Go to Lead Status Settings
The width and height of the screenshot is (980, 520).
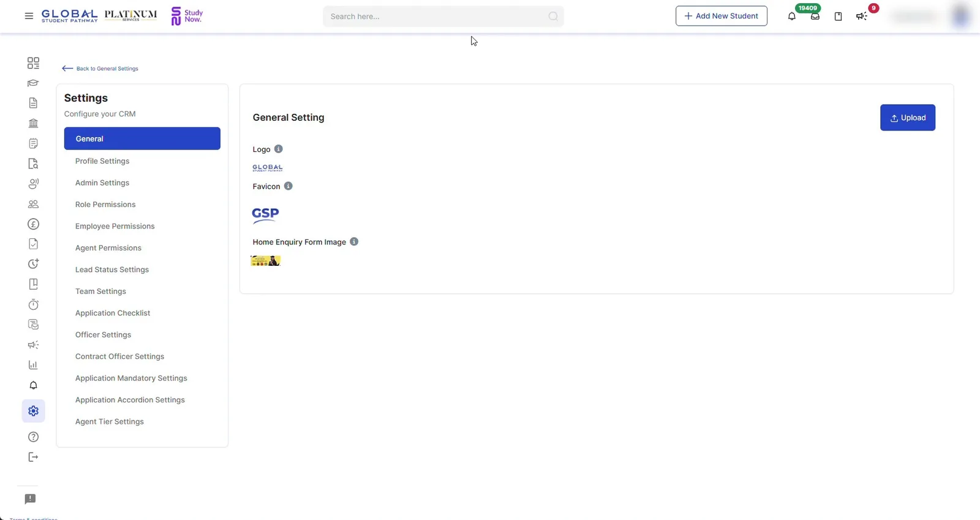click(x=112, y=269)
